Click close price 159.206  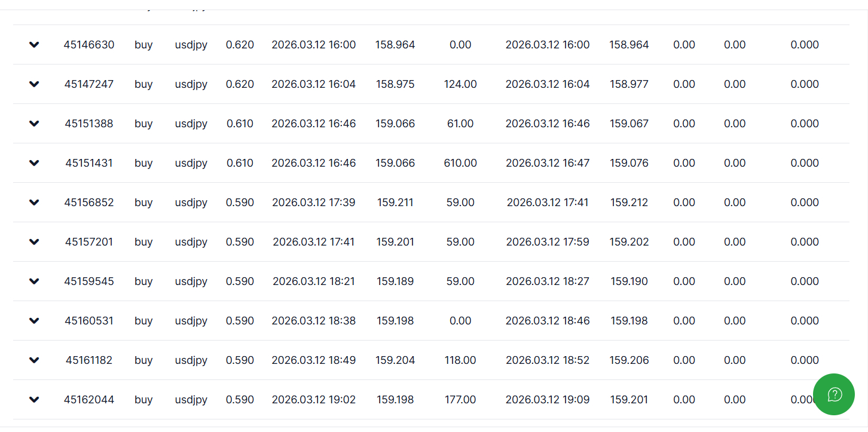point(629,360)
